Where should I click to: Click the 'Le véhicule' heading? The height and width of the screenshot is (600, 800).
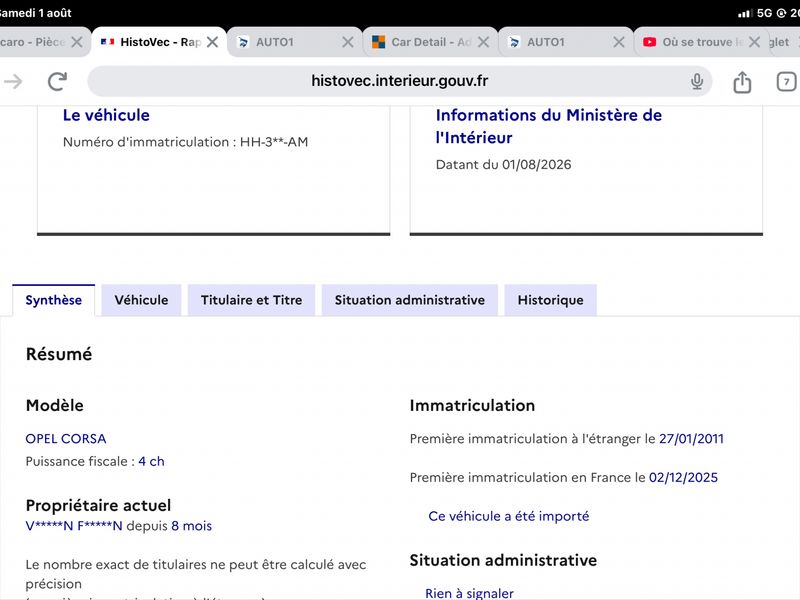pyautogui.click(x=106, y=115)
